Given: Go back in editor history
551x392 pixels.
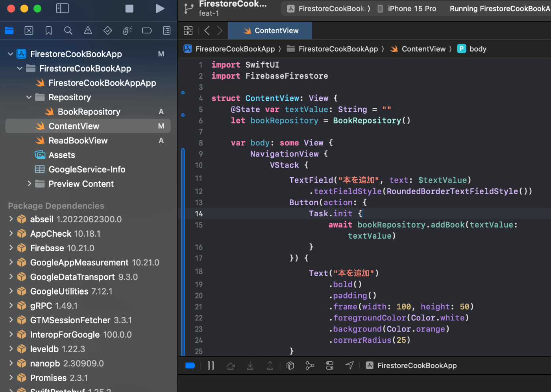Looking at the screenshot, I should click(x=207, y=30).
